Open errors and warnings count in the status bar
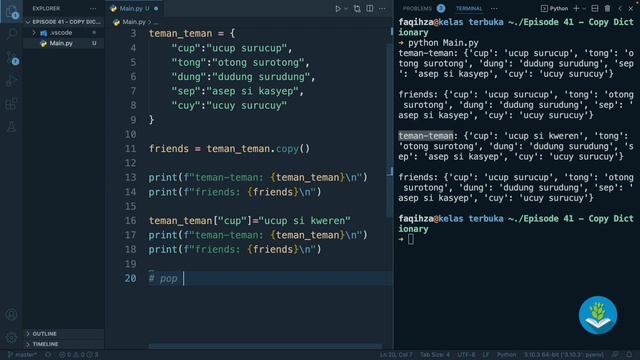This screenshot has width=640, height=360. click(x=78, y=355)
